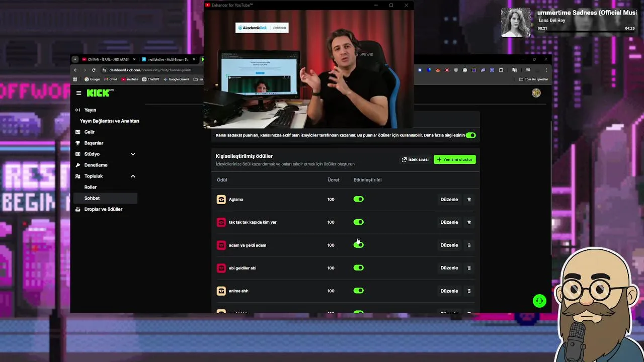The width and height of the screenshot is (644, 362).
Task: Delete the 'tak tak tak kapıda kim var' reward
Action: [469, 222]
